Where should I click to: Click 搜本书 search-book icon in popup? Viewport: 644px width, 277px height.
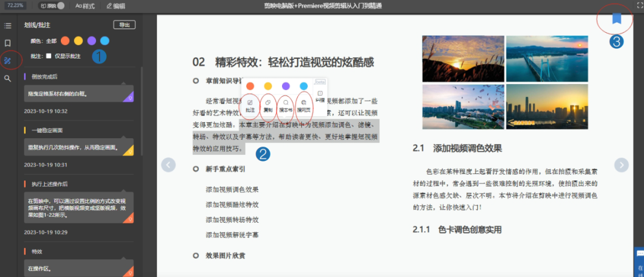pos(286,106)
